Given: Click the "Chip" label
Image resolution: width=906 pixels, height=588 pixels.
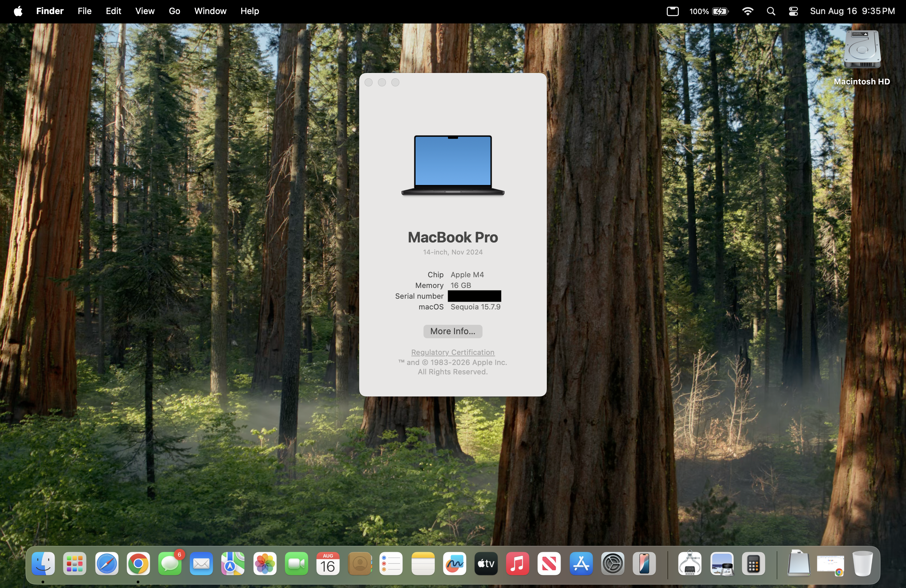Looking at the screenshot, I should click(436, 275).
